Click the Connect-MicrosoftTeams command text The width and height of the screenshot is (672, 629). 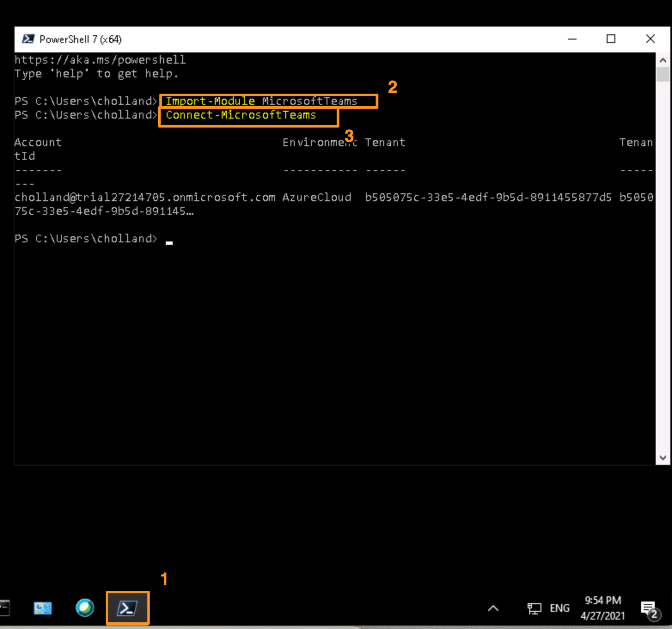[x=241, y=115]
